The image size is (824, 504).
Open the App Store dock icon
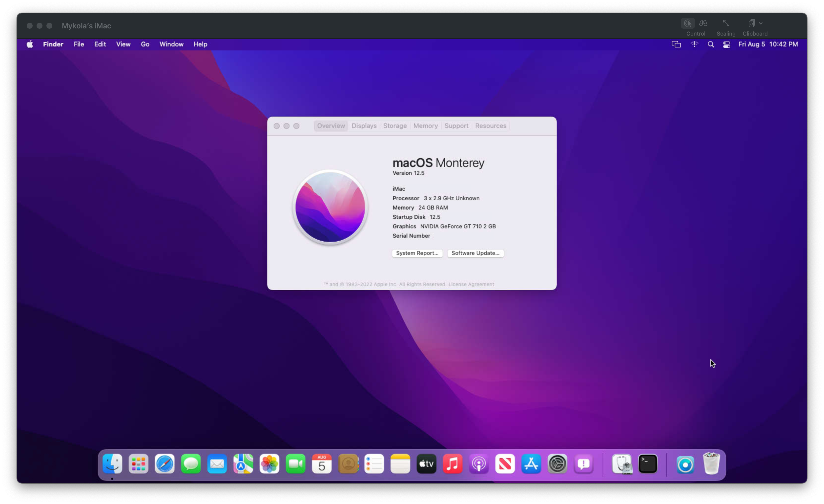coord(531,464)
